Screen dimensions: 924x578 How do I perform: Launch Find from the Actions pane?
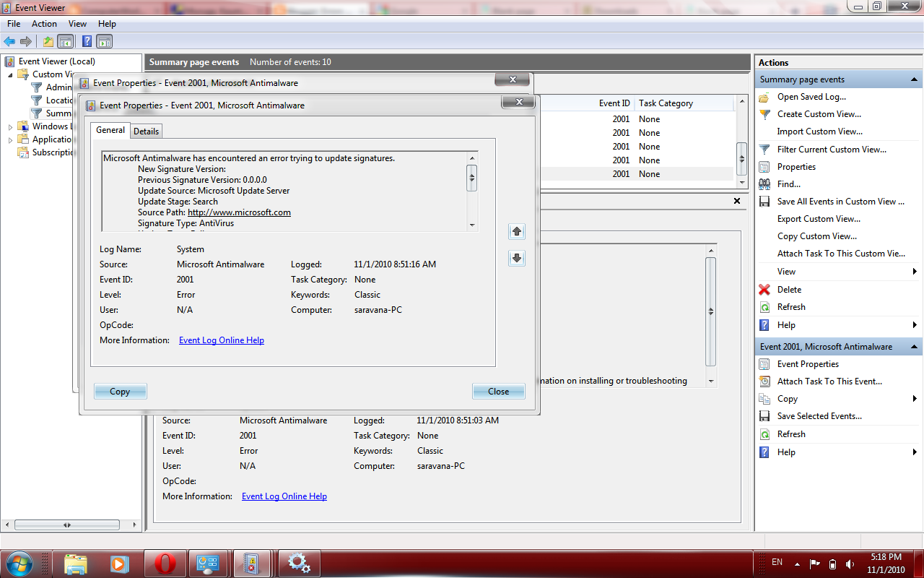coord(789,184)
